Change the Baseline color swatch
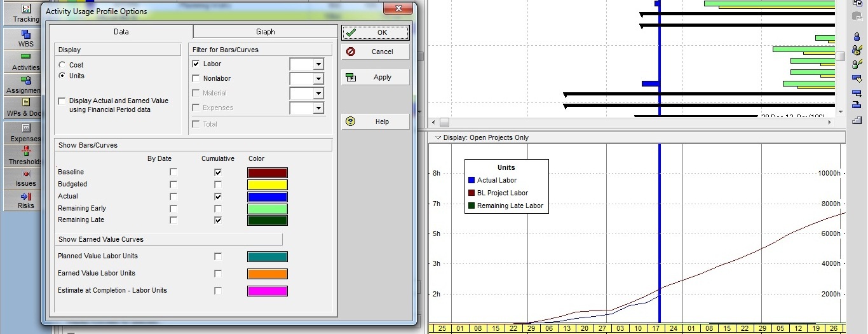 267,172
